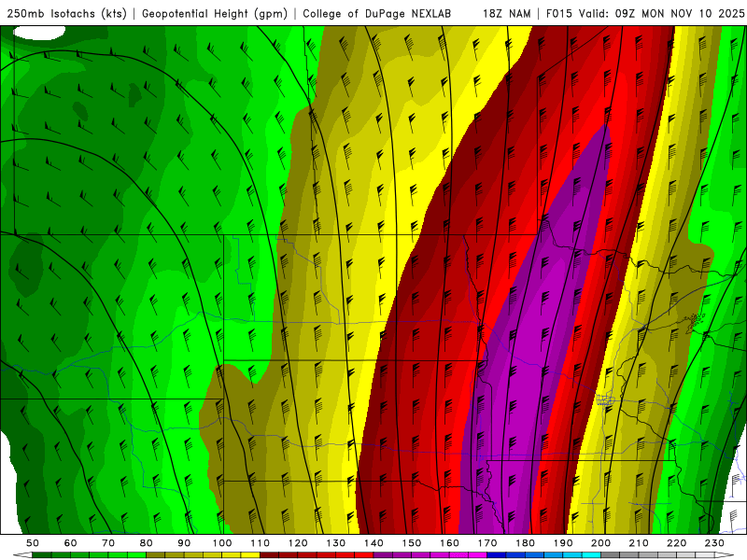Screen dimensions: 747x560
Task: Click the 150 knot label on the colorbar
Action: point(412,543)
